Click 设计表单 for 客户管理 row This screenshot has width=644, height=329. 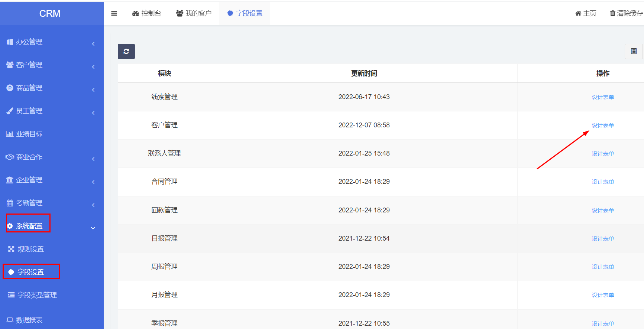tap(603, 126)
